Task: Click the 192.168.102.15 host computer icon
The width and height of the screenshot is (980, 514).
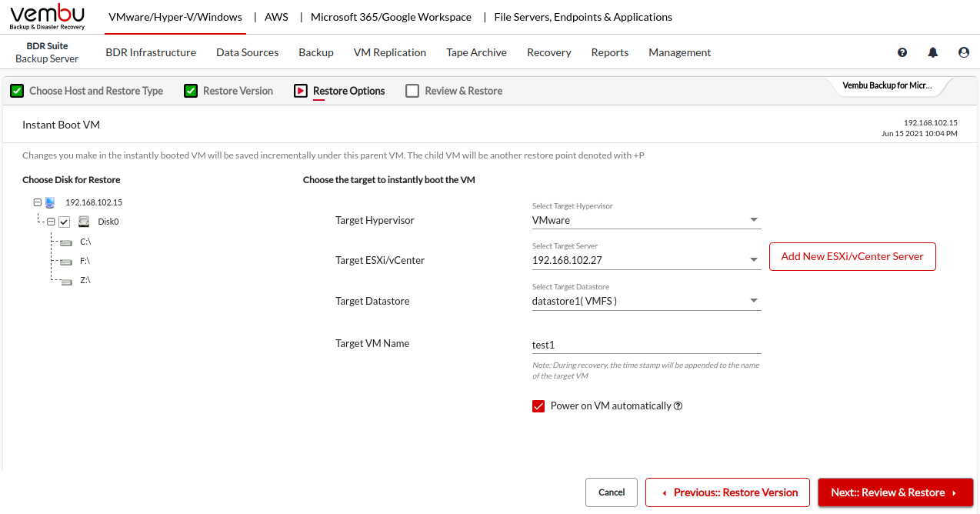Action: point(50,202)
